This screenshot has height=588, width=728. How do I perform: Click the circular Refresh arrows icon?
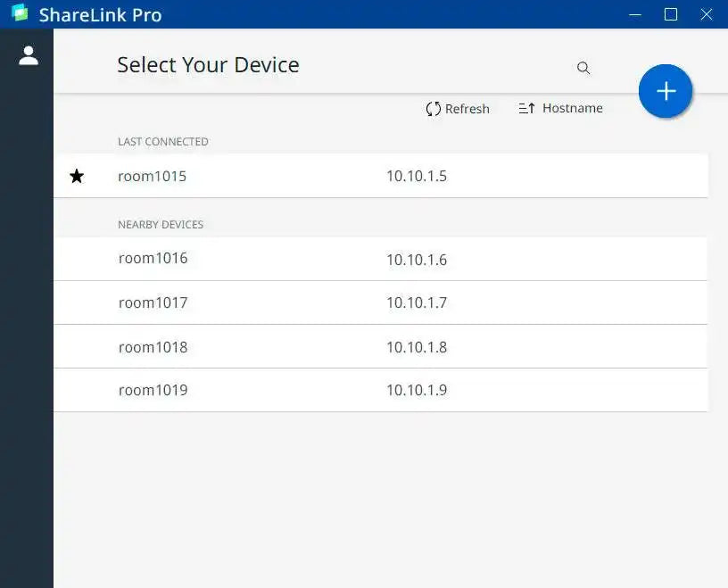click(x=434, y=109)
